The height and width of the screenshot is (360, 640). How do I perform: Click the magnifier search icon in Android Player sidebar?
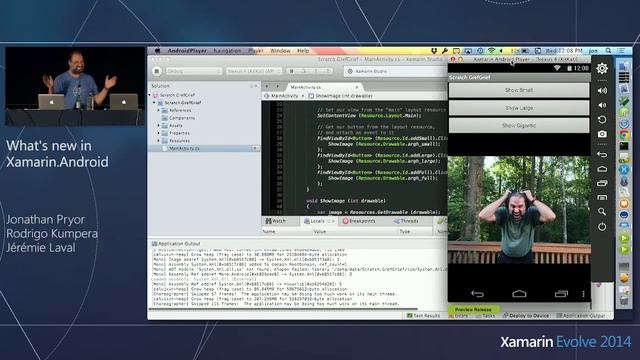[x=602, y=212]
